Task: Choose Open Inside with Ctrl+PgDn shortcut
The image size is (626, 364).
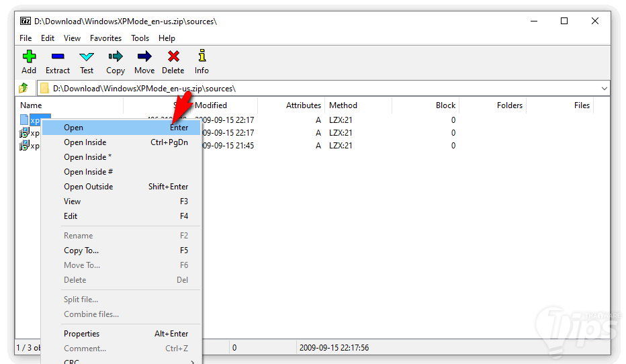Action: [x=121, y=142]
